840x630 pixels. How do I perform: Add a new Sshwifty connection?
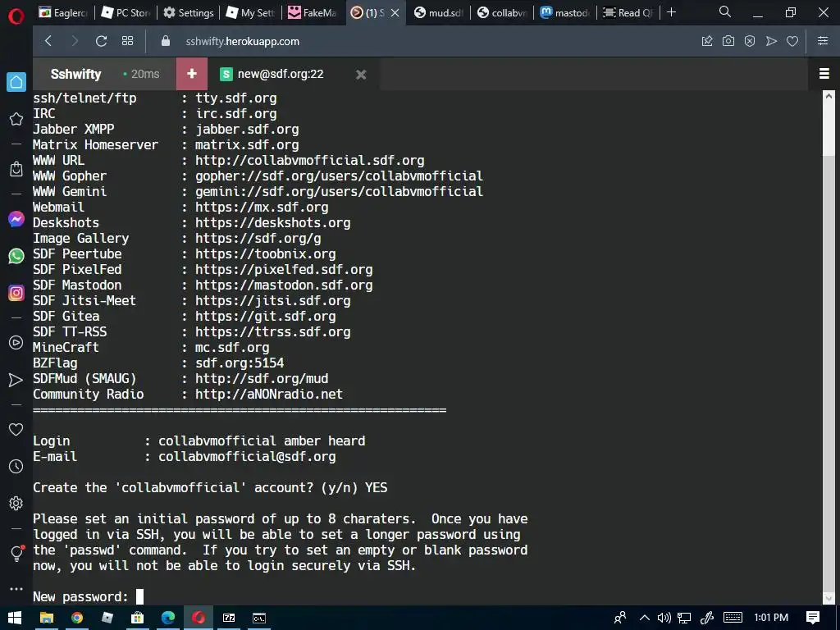(x=192, y=74)
